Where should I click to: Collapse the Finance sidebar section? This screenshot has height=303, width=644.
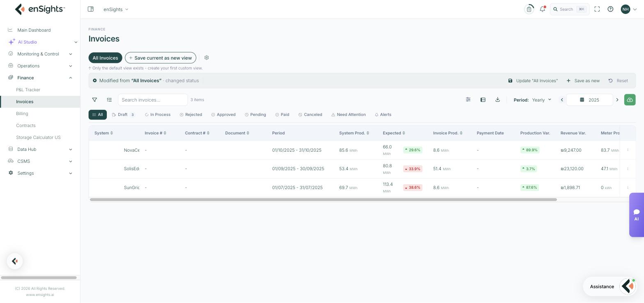click(40, 78)
